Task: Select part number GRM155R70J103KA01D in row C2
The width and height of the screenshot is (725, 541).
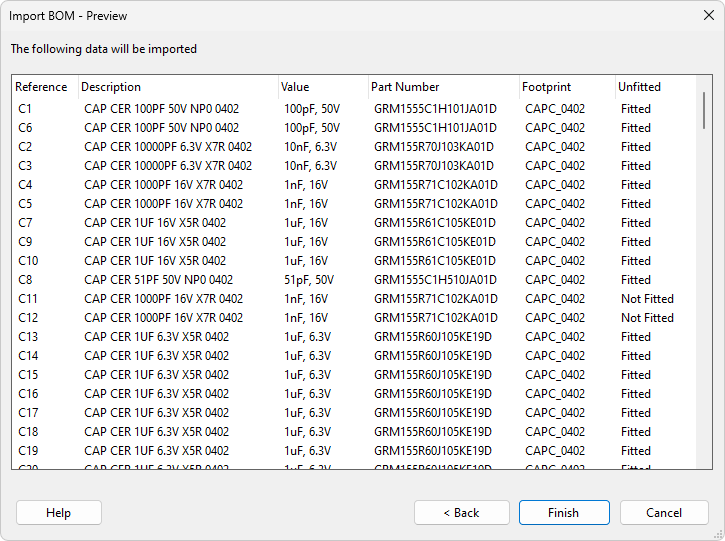Action: [433, 147]
